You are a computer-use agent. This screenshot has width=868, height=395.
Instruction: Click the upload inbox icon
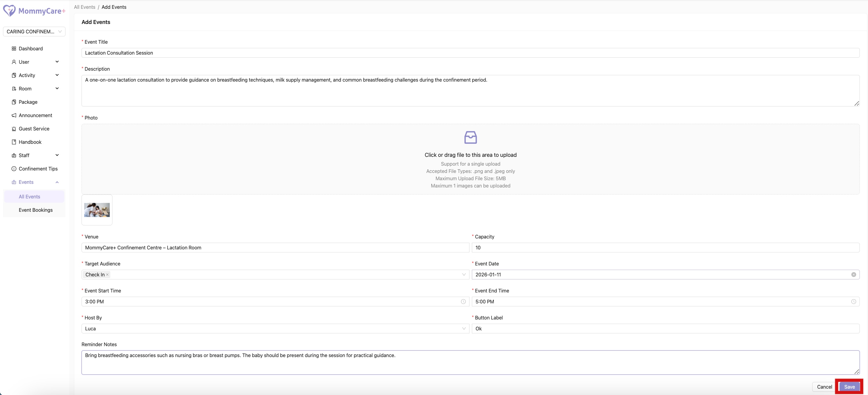(470, 137)
